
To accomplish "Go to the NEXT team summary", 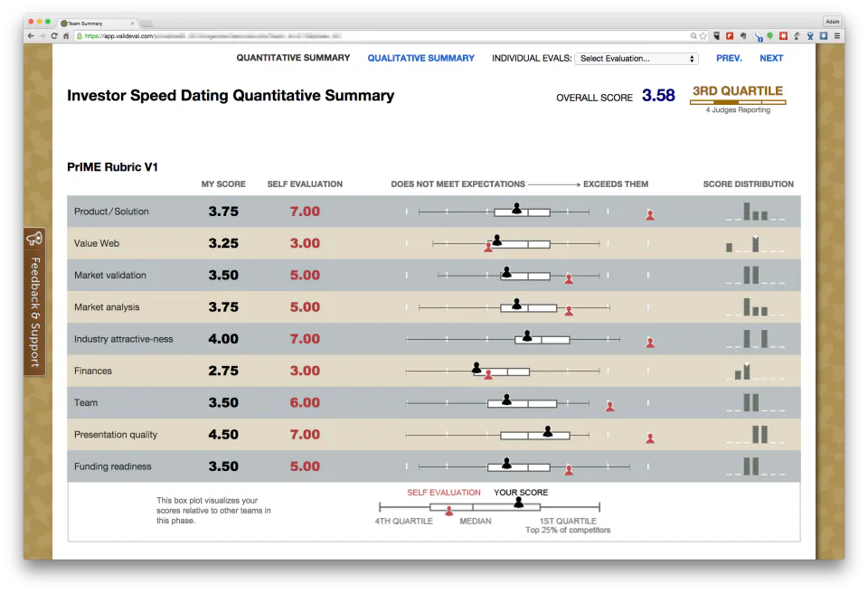I will [x=771, y=58].
